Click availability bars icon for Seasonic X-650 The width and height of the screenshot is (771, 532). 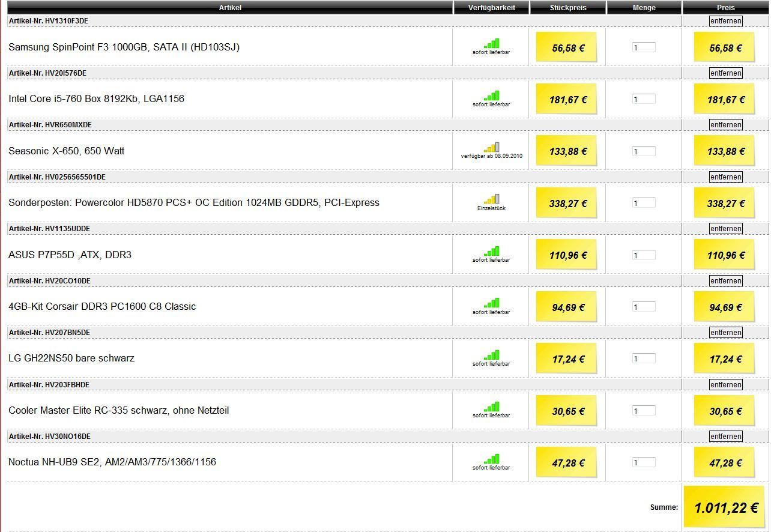pyautogui.click(x=491, y=147)
